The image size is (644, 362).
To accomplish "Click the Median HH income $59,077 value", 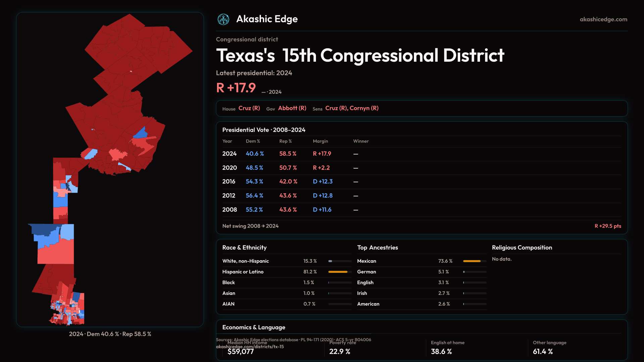I will pyautogui.click(x=240, y=352).
